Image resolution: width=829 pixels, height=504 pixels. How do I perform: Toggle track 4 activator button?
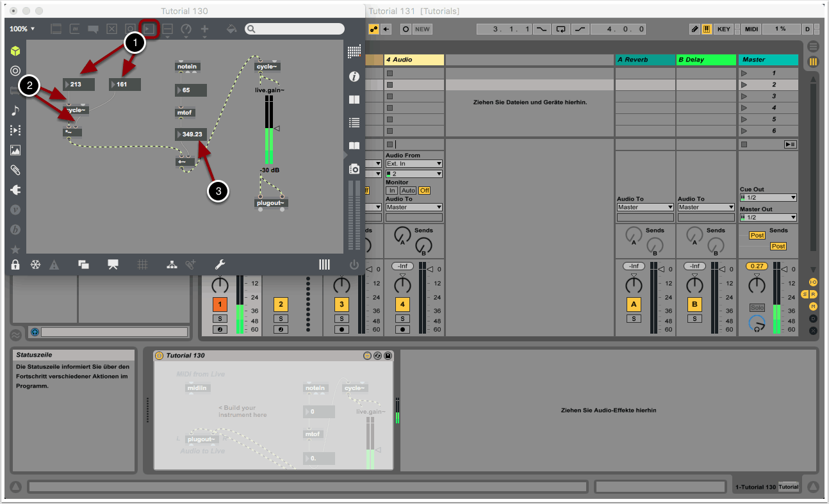click(x=402, y=304)
